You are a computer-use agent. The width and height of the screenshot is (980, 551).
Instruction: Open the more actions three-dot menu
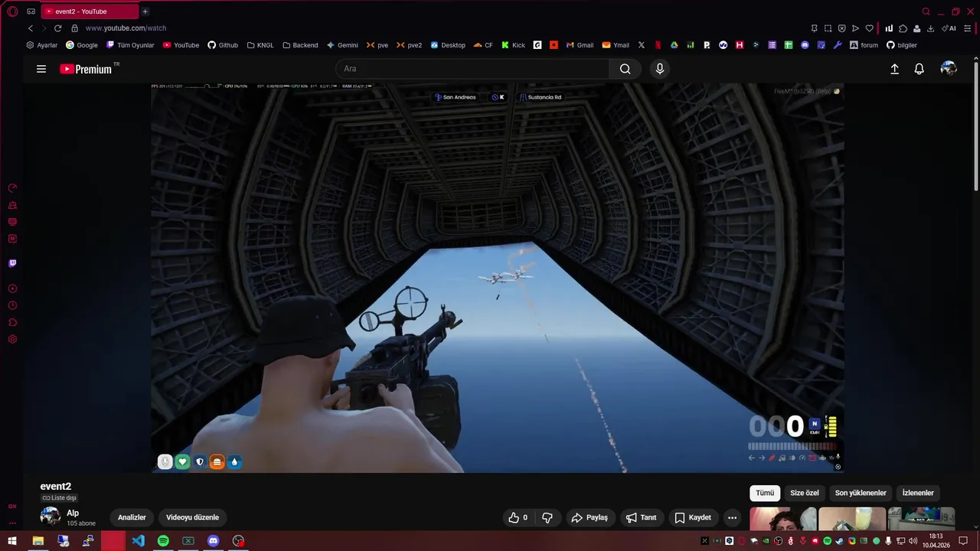[x=732, y=517]
